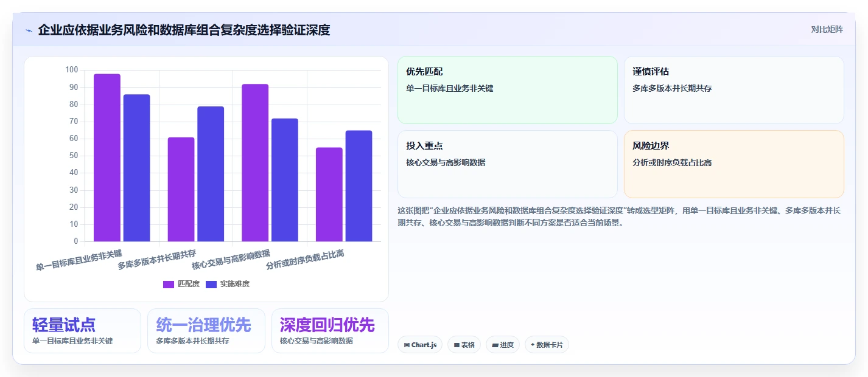The height and width of the screenshot is (377, 868).
Task: Select the 优先匹配 card
Action: 508,90
